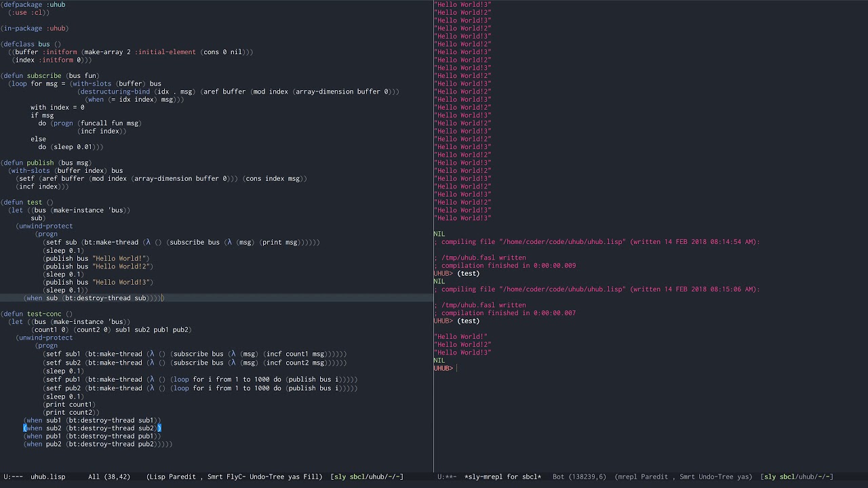Click the (defclass bus () definition line
This screenshot has width=868, height=488.
[31, 44]
